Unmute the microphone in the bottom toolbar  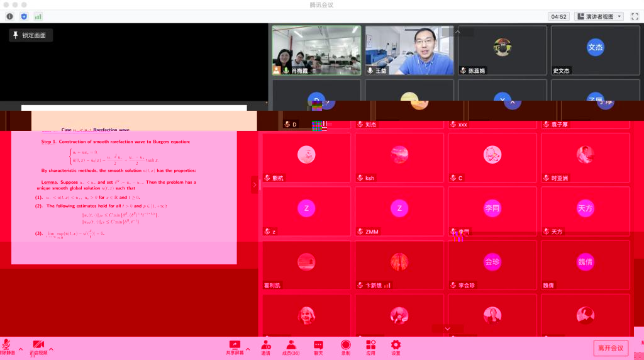click(7, 346)
